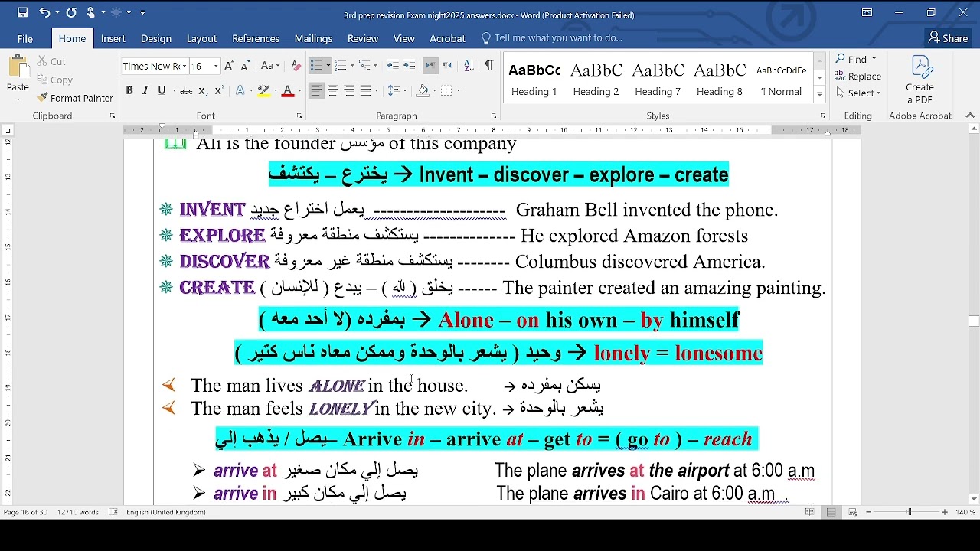Apply red font color

coord(288,90)
